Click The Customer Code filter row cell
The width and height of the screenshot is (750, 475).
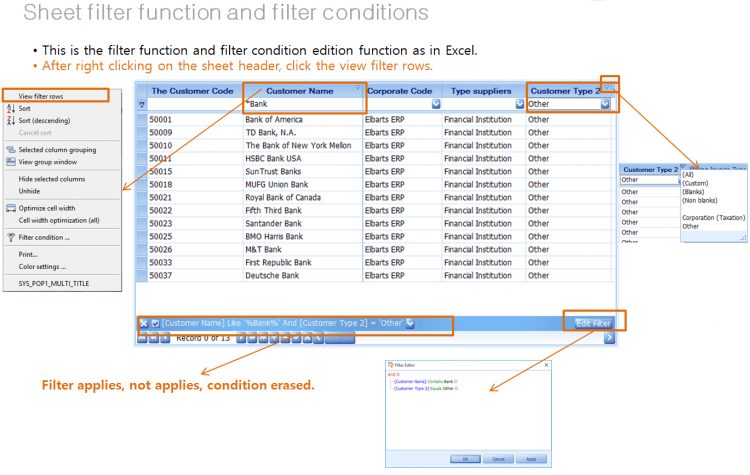195,104
